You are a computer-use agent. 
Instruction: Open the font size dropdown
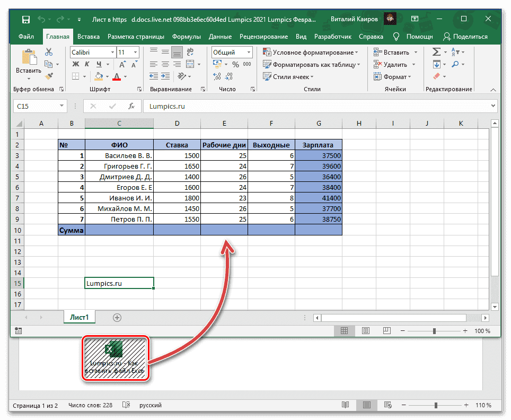135,52
